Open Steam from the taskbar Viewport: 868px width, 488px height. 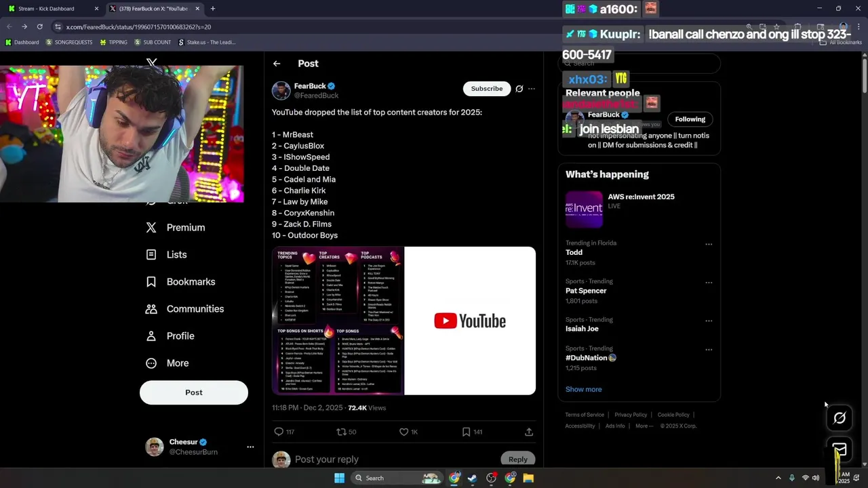pos(473,478)
